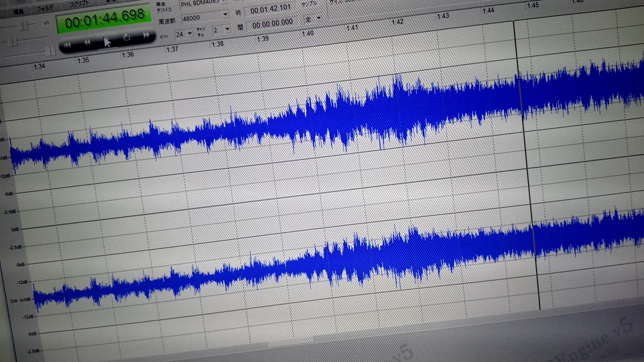644x362 pixels.
Task: Click the loop playback icon
Action: point(127,37)
